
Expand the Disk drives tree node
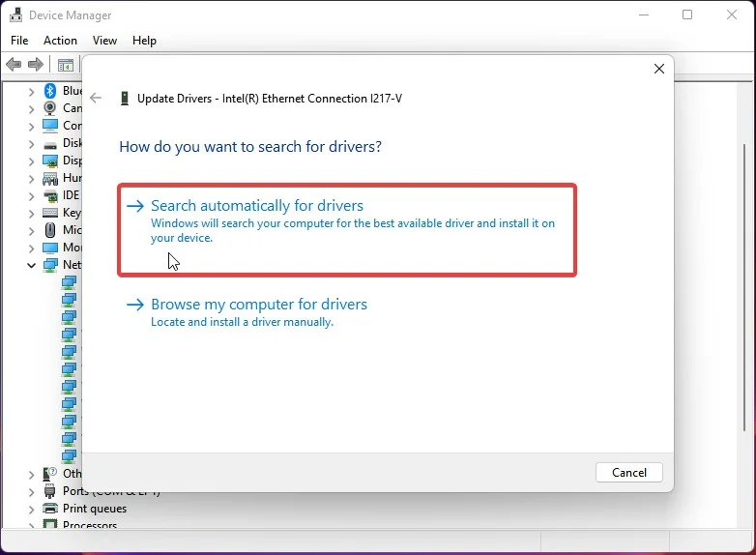[31, 144]
